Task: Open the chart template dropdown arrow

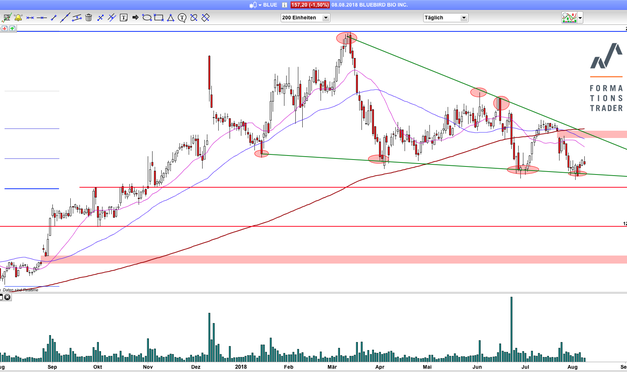Action: pyautogui.click(x=580, y=18)
